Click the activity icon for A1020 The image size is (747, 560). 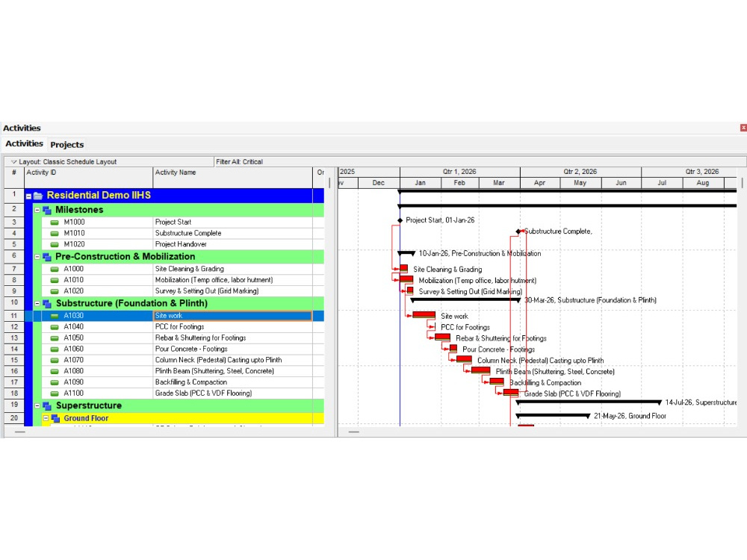coord(55,291)
